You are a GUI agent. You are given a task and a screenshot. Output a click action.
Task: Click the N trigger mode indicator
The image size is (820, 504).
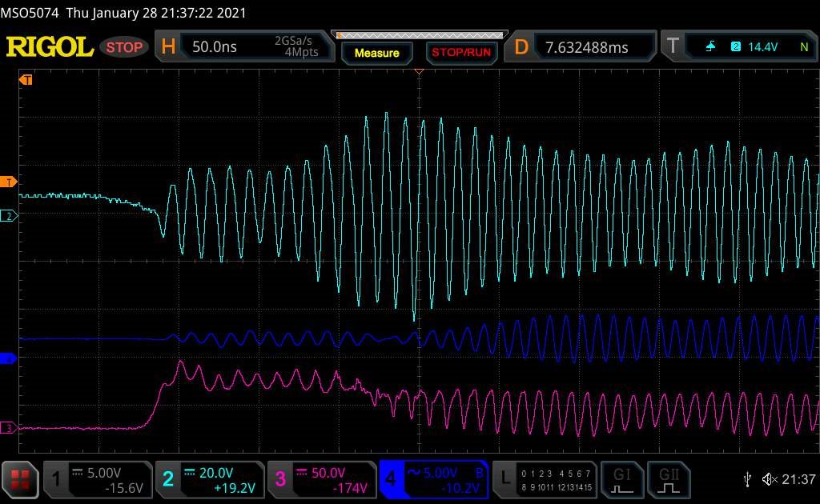click(x=804, y=47)
